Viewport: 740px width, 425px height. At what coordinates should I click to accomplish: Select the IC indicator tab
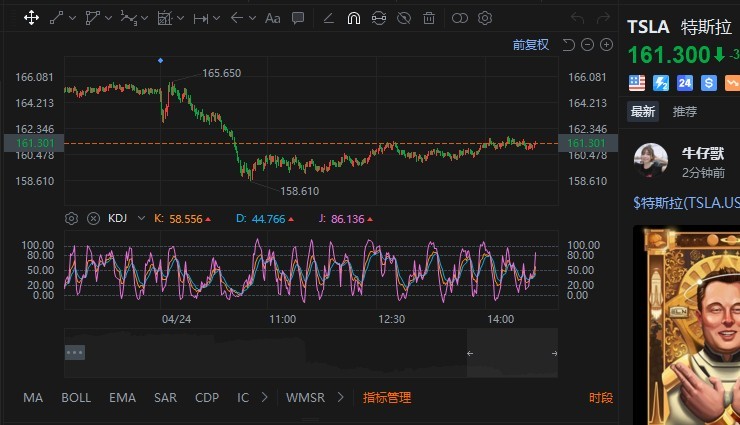click(243, 398)
